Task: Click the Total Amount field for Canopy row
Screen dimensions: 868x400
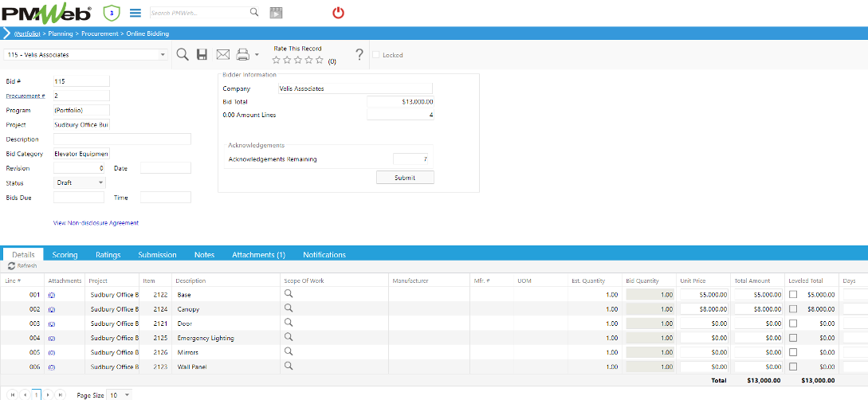Action: tap(758, 309)
